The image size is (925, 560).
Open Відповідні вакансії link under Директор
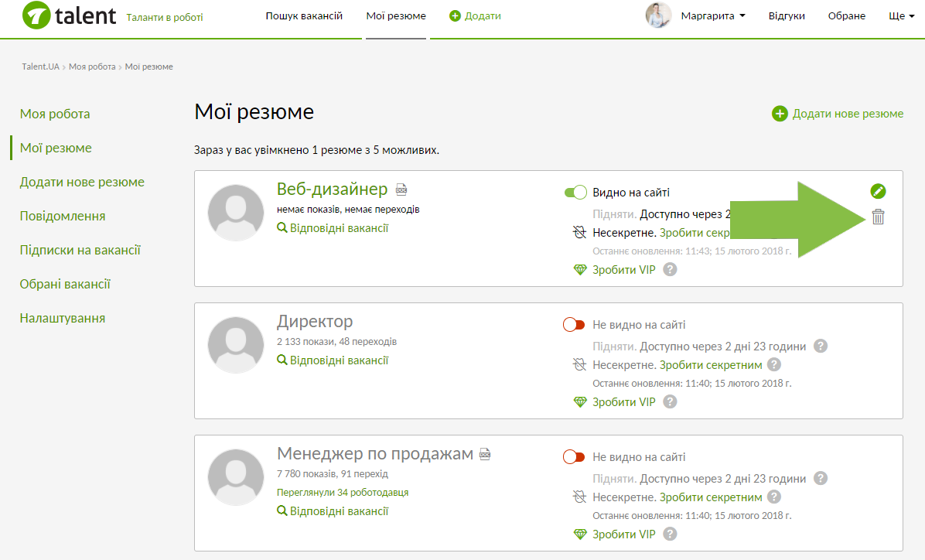click(339, 360)
